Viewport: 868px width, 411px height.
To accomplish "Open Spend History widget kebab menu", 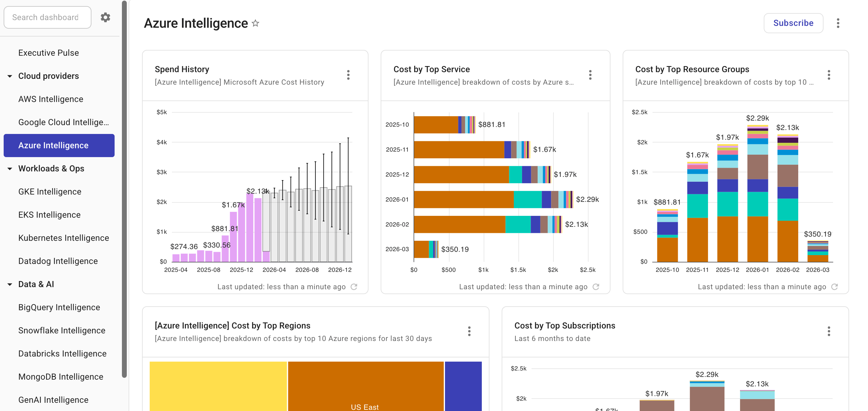I will click(348, 75).
